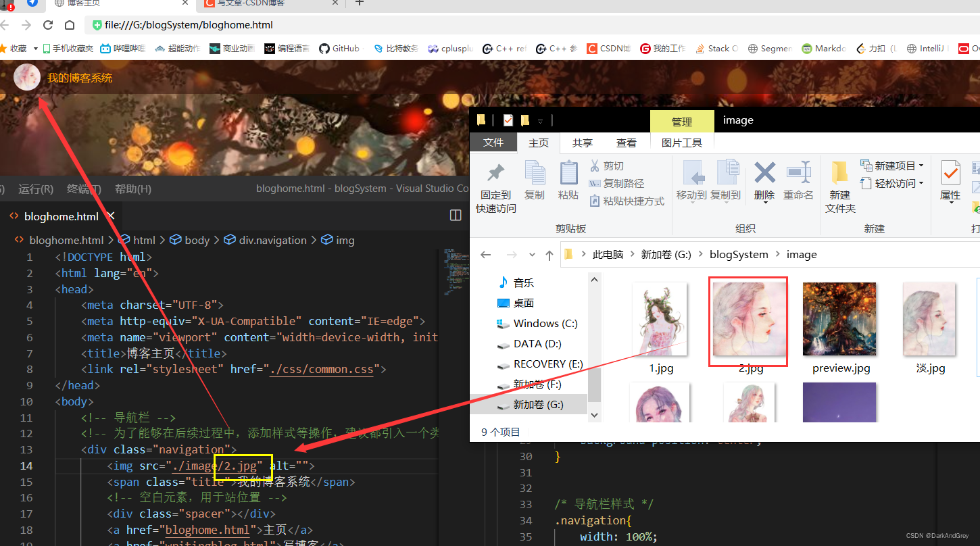Open the 图片工具 ribbon tab
The width and height of the screenshot is (980, 546).
(682, 143)
